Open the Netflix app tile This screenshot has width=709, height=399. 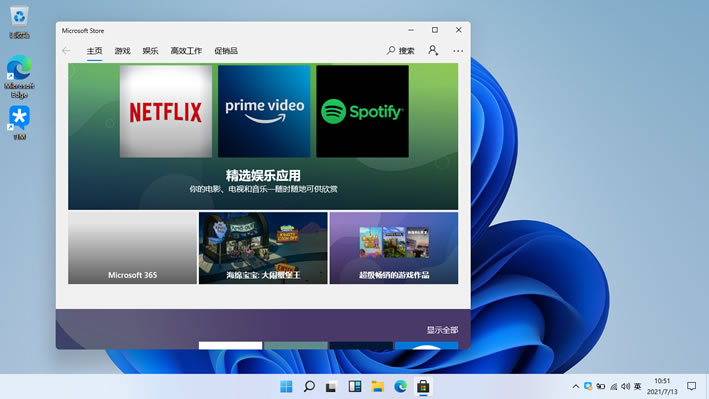pos(166,111)
